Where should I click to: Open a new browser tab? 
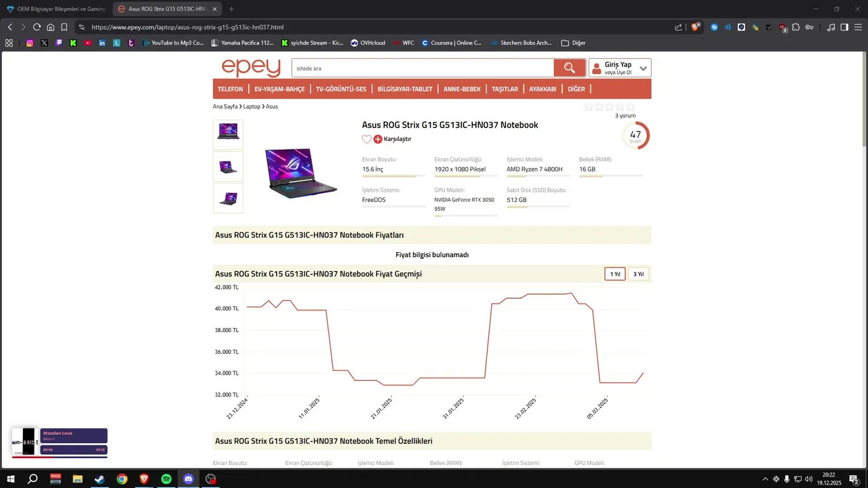(231, 9)
